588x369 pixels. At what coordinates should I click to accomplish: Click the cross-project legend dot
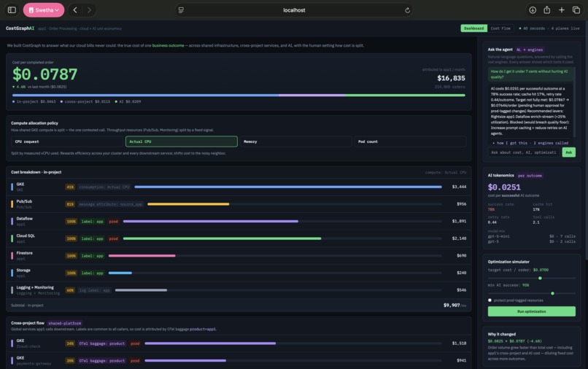click(61, 101)
